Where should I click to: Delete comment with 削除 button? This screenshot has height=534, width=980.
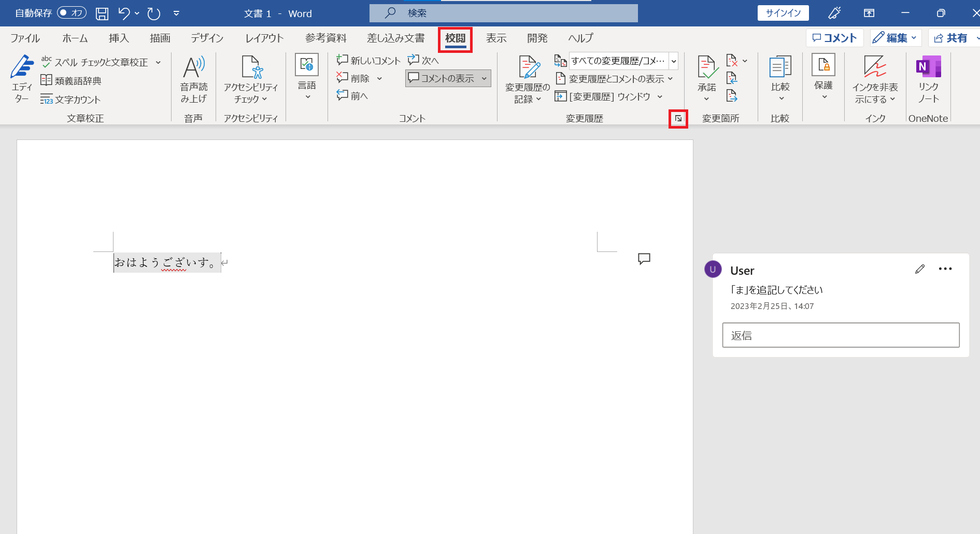pyautogui.click(x=353, y=78)
